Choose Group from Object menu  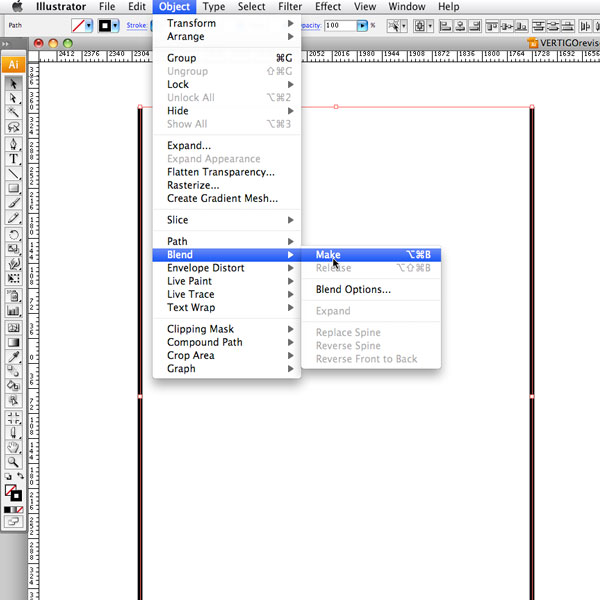coord(227,58)
